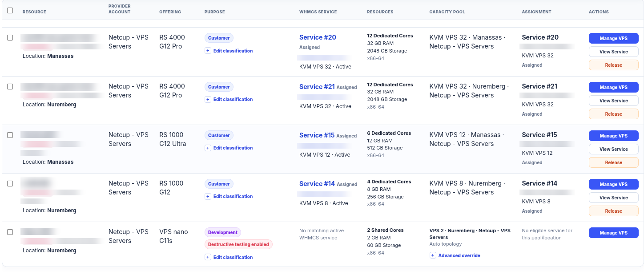The height and width of the screenshot is (275, 644).
Task: Click the Resource column header
Action: click(x=34, y=12)
